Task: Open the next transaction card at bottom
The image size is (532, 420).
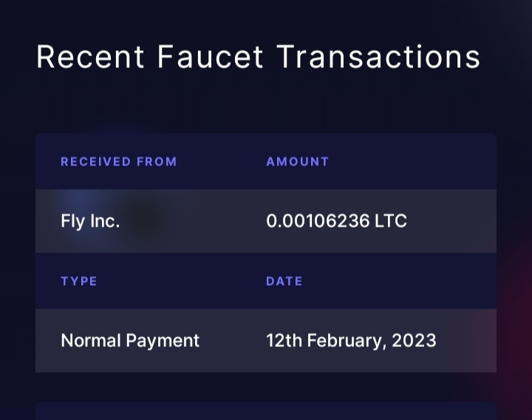Action: [x=266, y=411]
